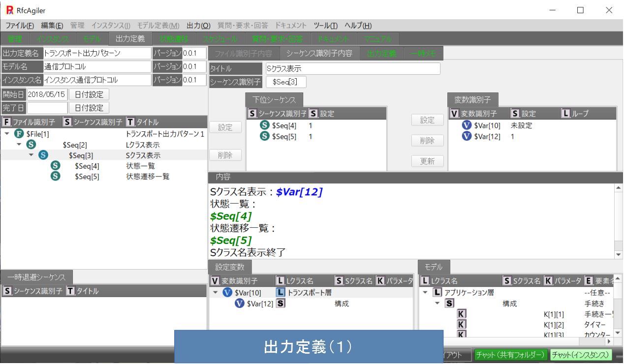624x364 pixels.
Task: Click the L icon of アプリケーション層 in モデル
Action: coord(437,293)
